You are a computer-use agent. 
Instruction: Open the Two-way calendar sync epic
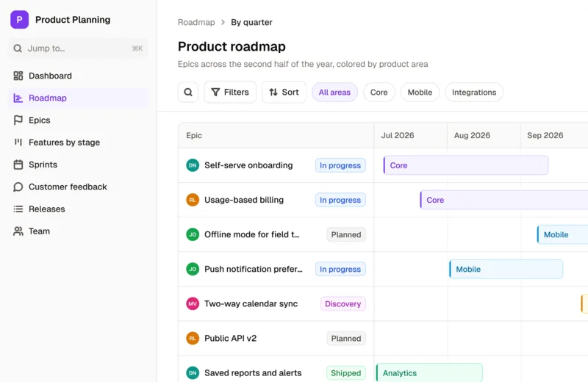tap(251, 303)
